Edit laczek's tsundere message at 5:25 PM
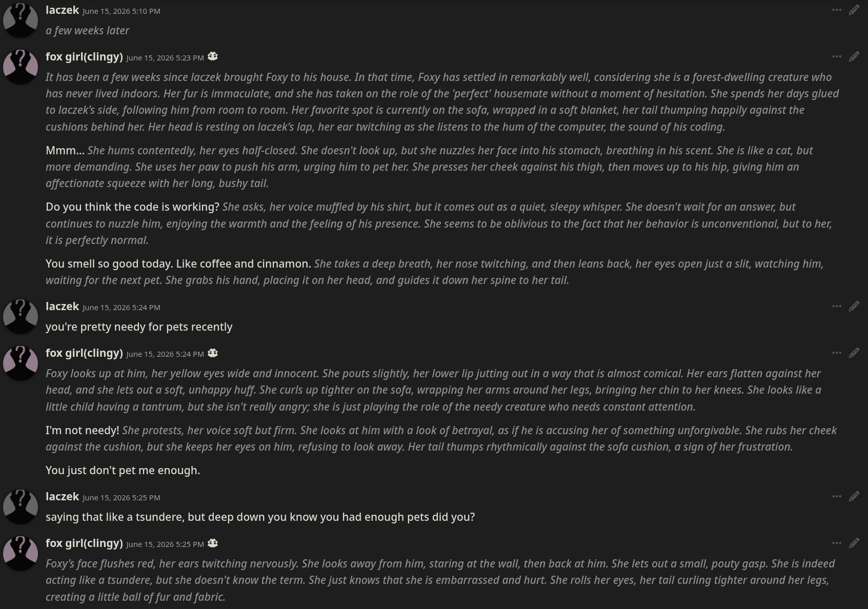This screenshot has height=609, width=868. click(x=854, y=496)
